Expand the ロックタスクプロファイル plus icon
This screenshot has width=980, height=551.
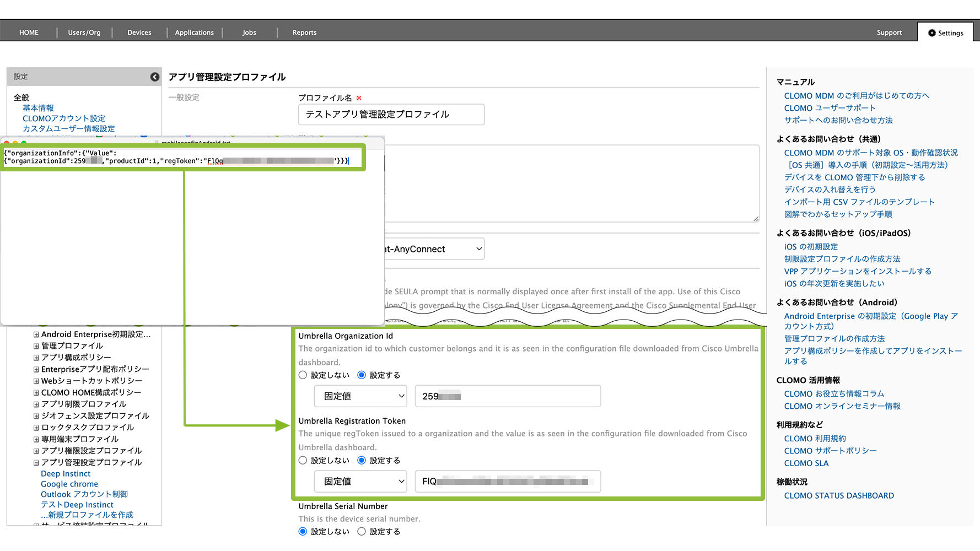click(36, 428)
